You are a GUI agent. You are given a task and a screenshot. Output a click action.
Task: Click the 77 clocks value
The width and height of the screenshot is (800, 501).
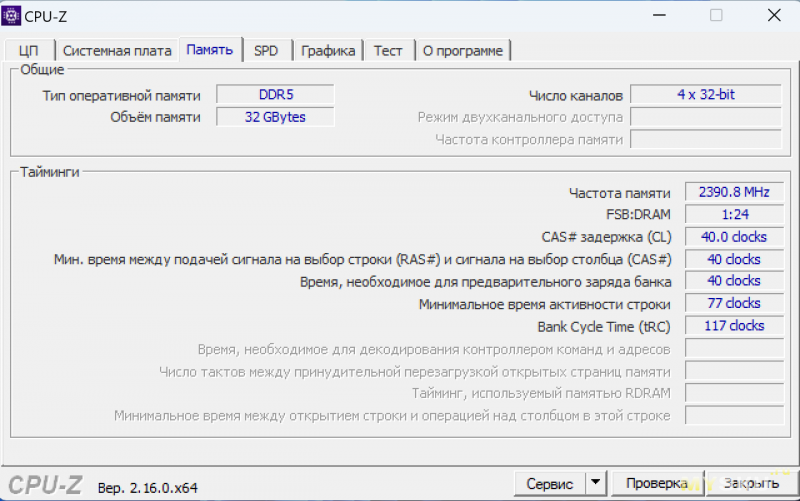(734, 303)
